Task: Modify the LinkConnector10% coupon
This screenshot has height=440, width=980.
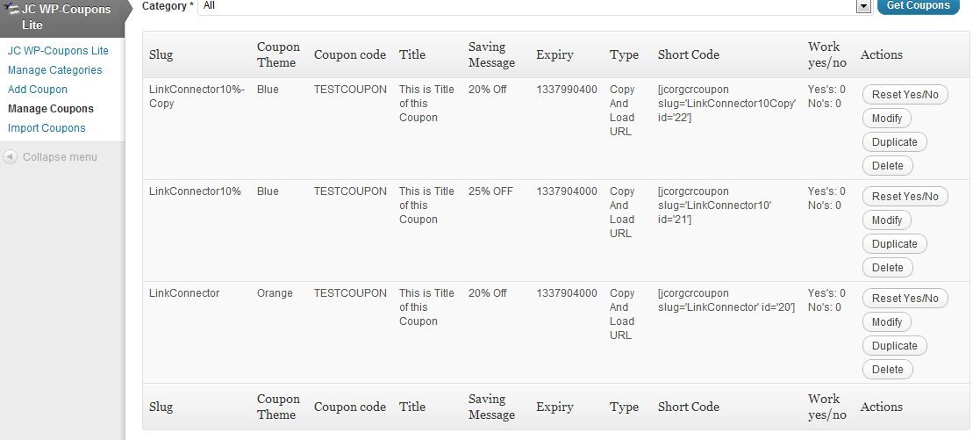Action: click(x=887, y=220)
